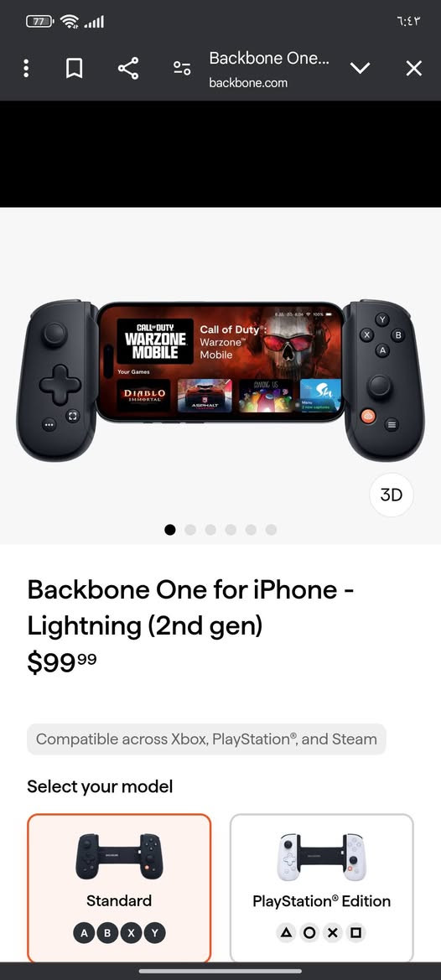Collapse the custom tab with chevron
The image size is (441, 980).
tap(361, 68)
